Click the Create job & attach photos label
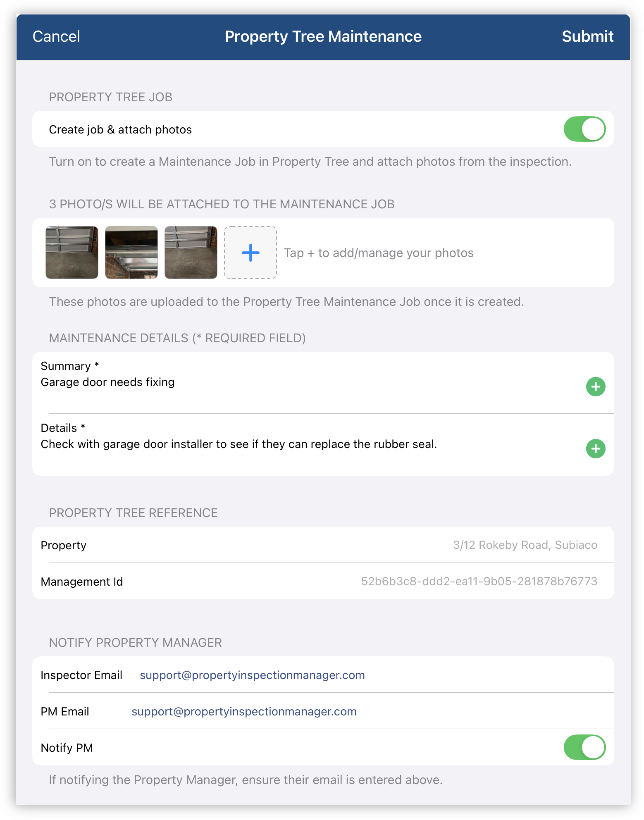644x820 pixels. tap(120, 130)
